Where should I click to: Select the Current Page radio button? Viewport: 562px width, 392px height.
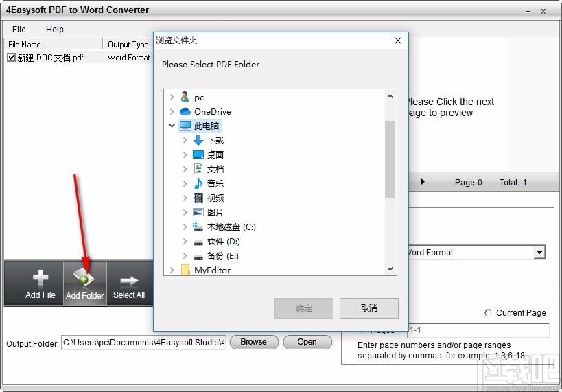(488, 313)
